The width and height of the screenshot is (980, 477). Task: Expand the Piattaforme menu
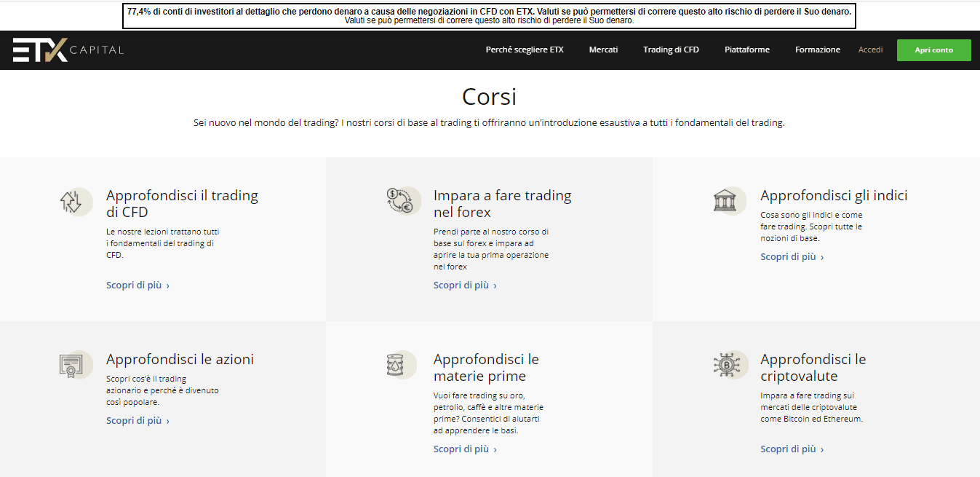click(746, 50)
